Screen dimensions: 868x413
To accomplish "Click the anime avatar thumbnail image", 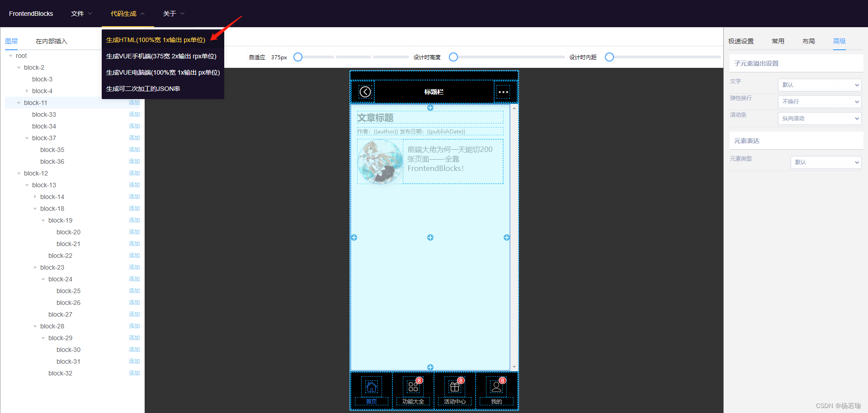I will point(380,161).
